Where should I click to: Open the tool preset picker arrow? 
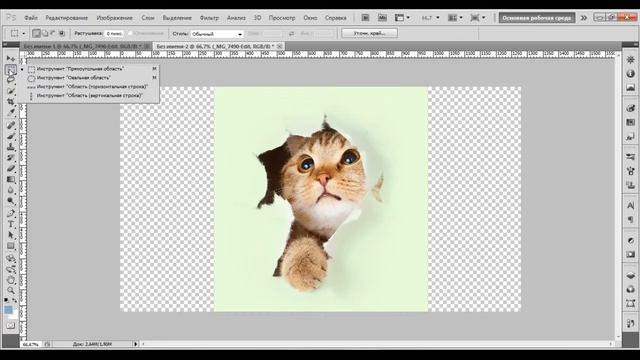pyautogui.click(x=24, y=33)
